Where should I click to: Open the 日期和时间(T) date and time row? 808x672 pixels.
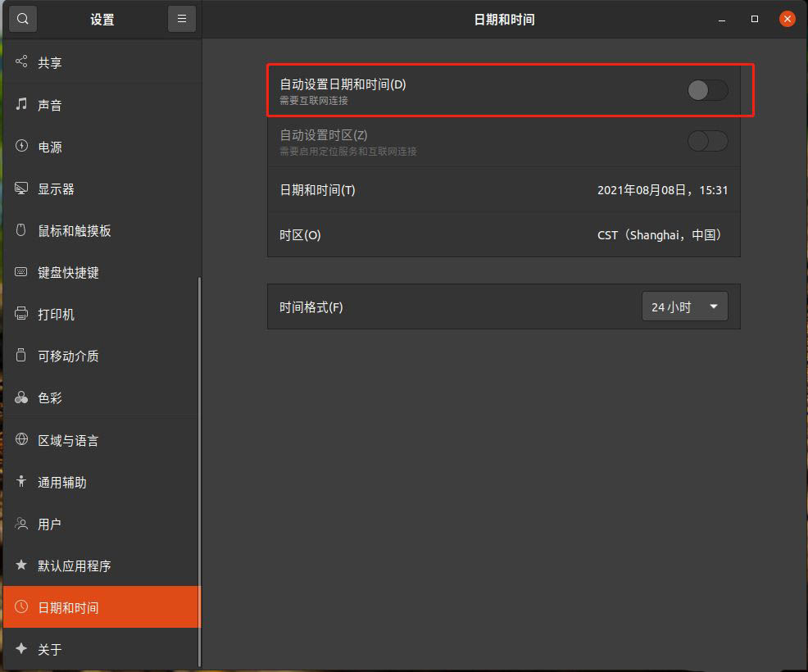click(x=503, y=190)
